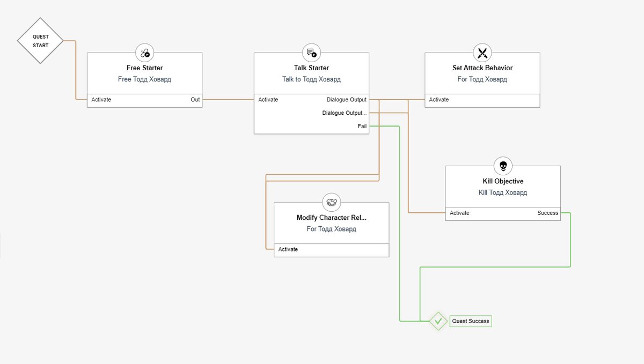Click the Talk Starter speech bubble icon
The height and width of the screenshot is (364, 644).
pyautogui.click(x=311, y=53)
